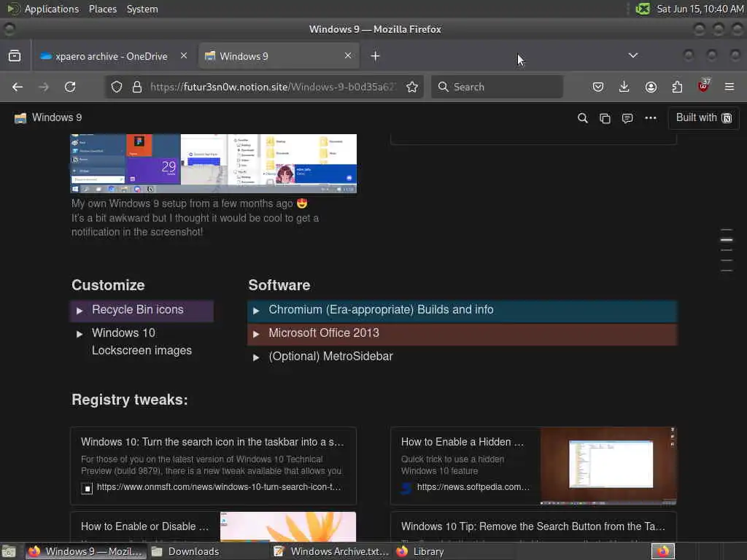Open Notion page more options ellipsis
The height and width of the screenshot is (560, 747).
click(x=650, y=118)
